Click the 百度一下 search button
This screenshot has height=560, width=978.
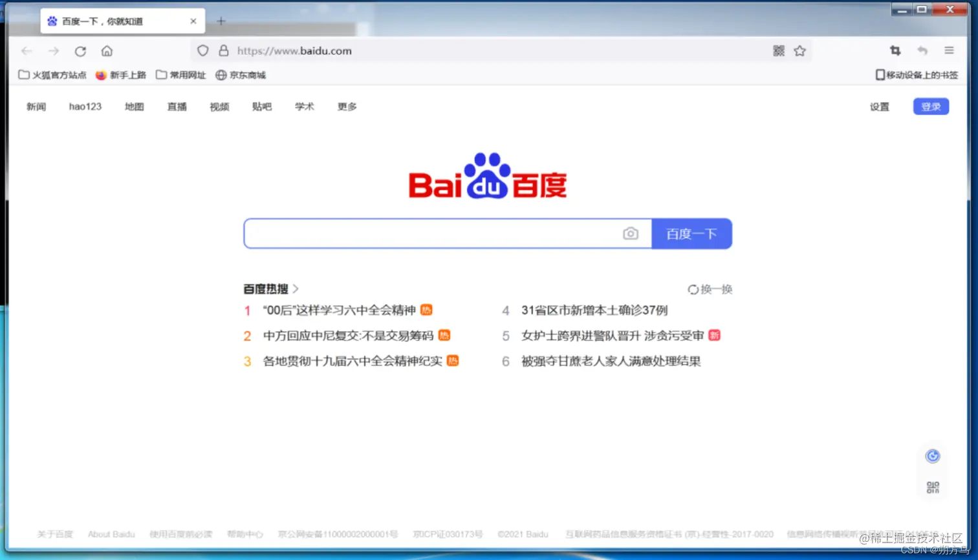pos(691,233)
